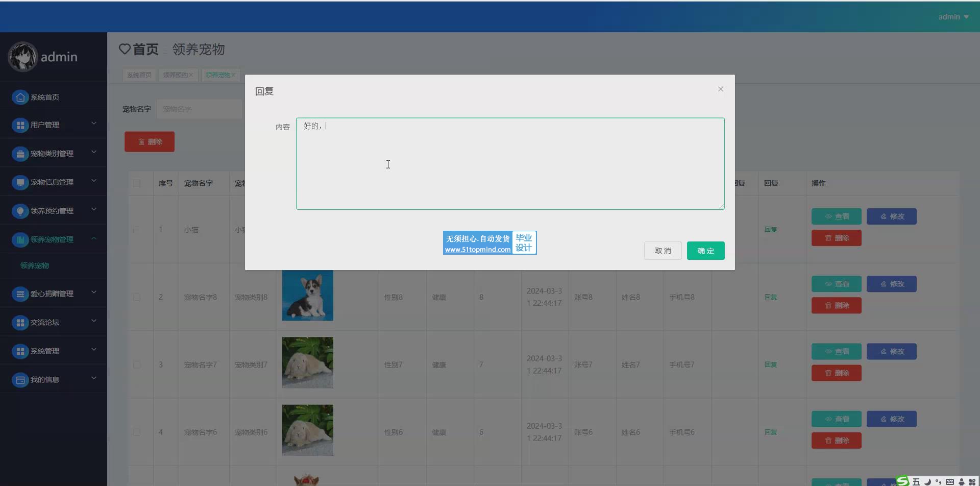This screenshot has height=486, width=980.
Task: Click the 系统首页 home icon in sidebar
Action: [x=20, y=98]
